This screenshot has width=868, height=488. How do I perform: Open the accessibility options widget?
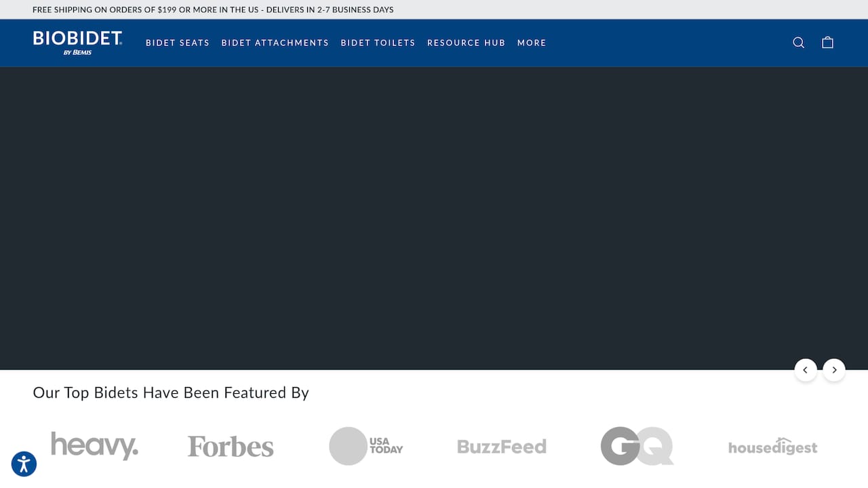coord(24,464)
